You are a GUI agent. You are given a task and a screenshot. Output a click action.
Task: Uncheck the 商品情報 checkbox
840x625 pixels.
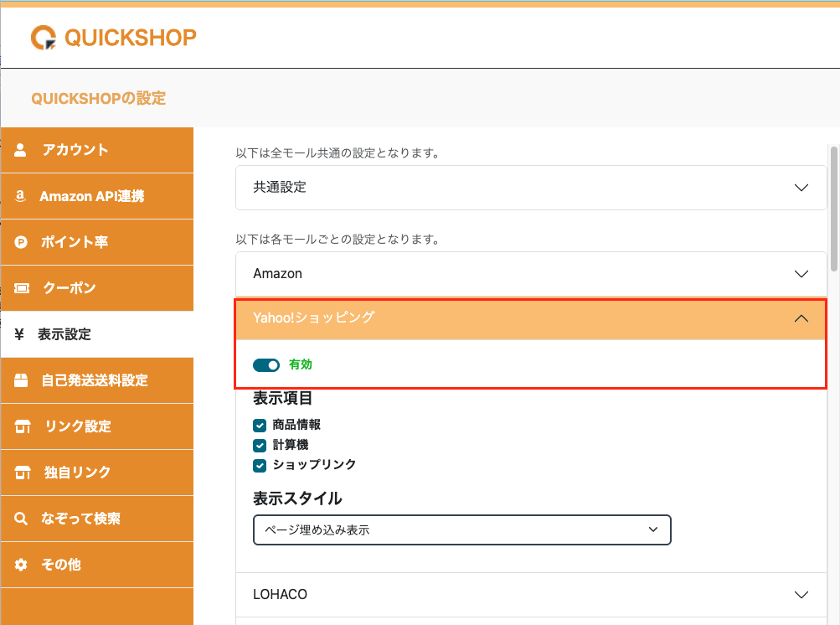(260, 426)
